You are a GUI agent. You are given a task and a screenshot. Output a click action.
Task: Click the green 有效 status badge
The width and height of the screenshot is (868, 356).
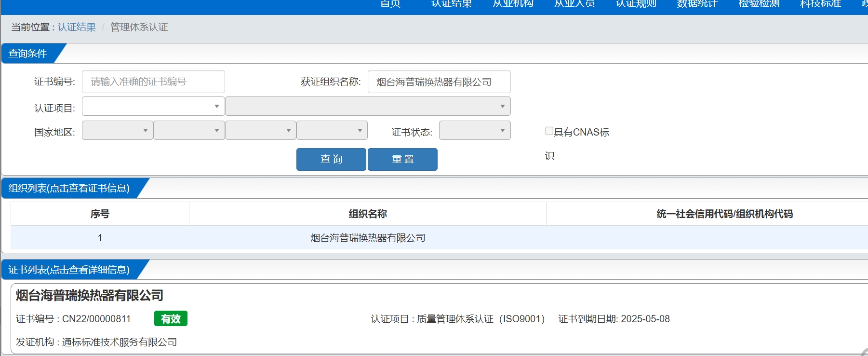[x=171, y=319]
